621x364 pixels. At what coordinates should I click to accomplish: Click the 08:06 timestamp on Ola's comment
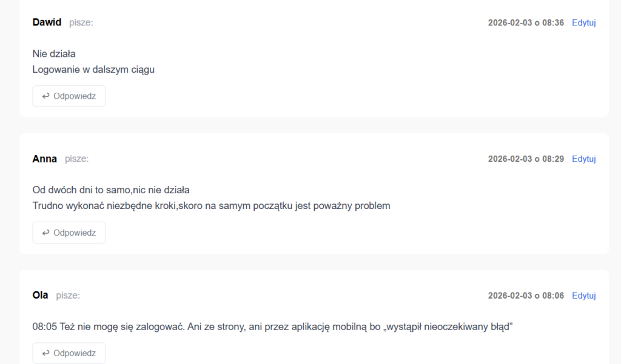(526, 296)
